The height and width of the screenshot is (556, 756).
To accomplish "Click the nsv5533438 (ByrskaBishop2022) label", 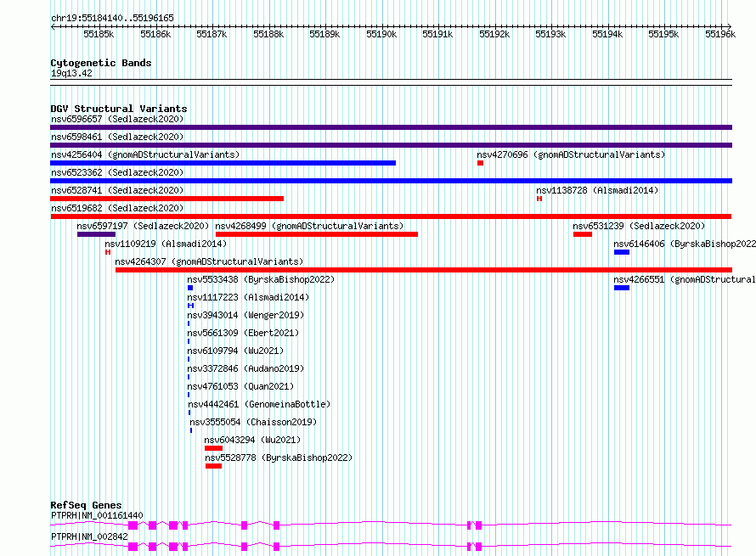I will [261, 279].
